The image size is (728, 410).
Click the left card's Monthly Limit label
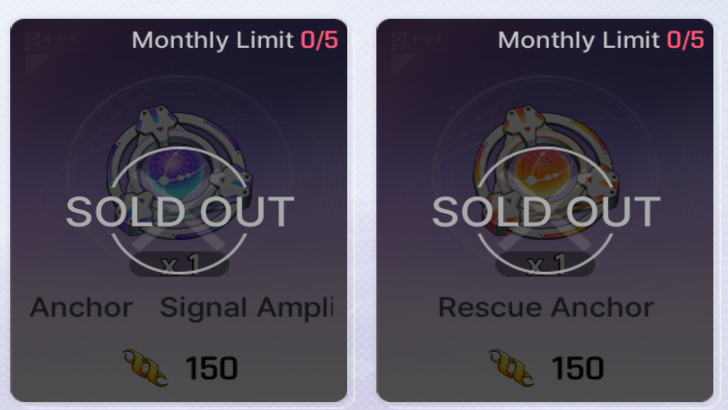coord(214,41)
